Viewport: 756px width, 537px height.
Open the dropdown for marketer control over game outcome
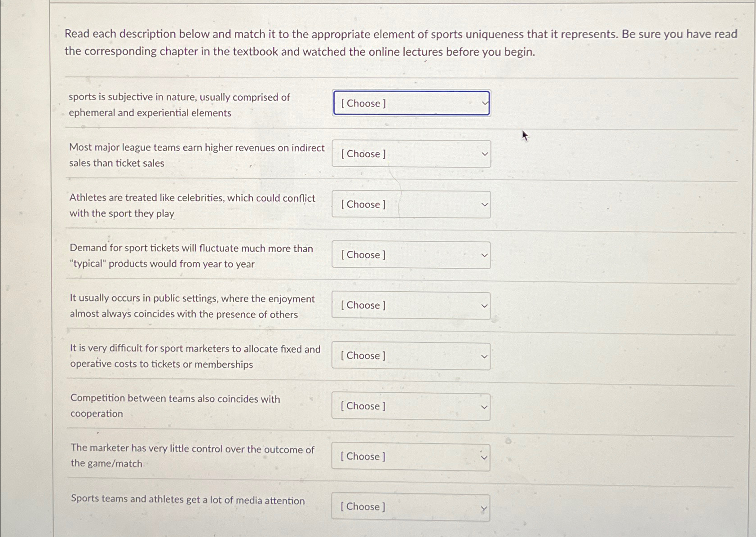click(411, 456)
